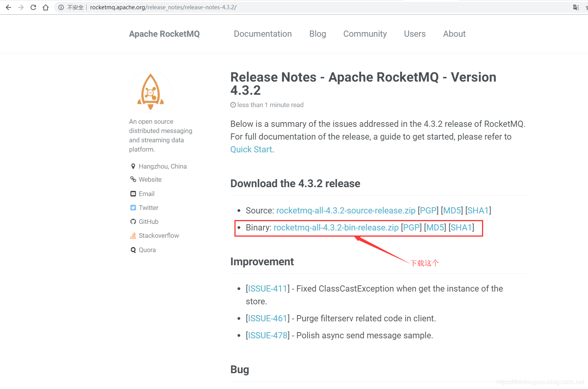The width and height of the screenshot is (588, 389).
Task: Go to the Blog page
Action: tap(318, 34)
